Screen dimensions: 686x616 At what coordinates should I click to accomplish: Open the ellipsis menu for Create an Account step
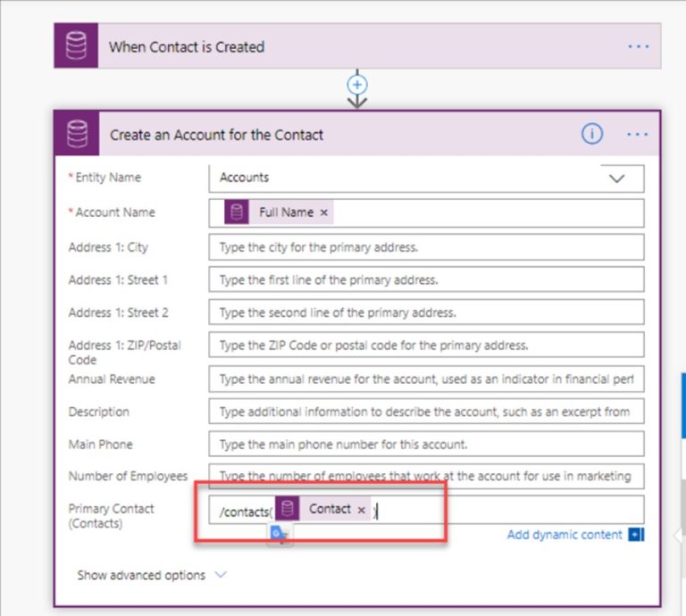[638, 134]
